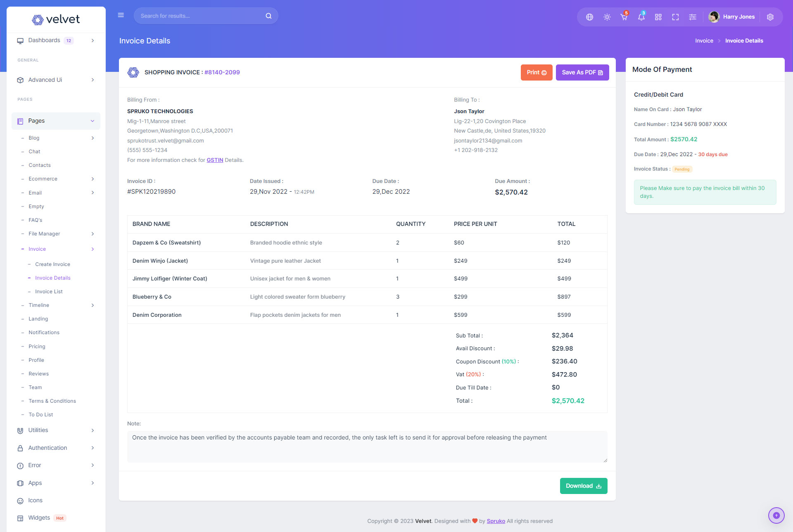793x532 pixels.
Task: Click the GSTIN link
Action: [215, 160]
